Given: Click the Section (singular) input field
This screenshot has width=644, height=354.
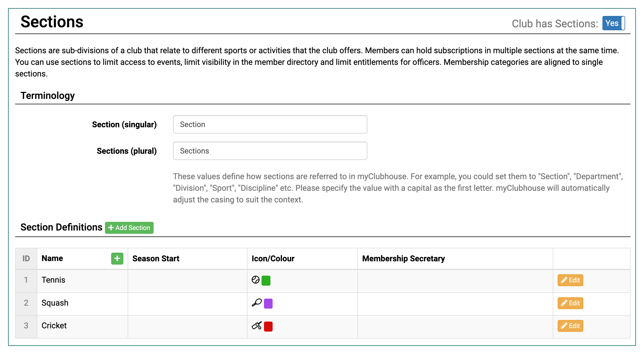Looking at the screenshot, I should (270, 124).
